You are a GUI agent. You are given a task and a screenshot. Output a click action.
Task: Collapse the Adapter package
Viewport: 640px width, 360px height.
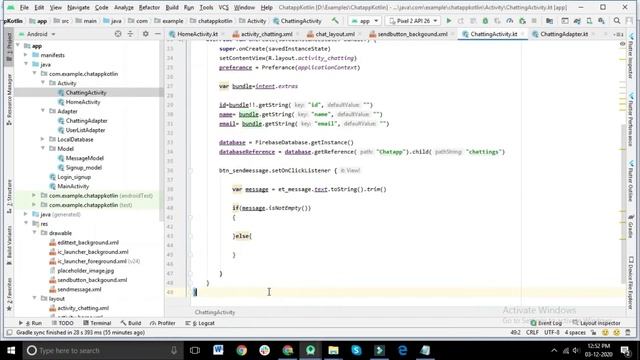[43, 111]
